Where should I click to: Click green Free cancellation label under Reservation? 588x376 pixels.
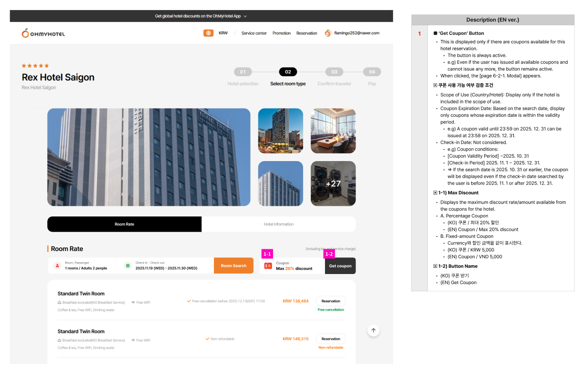pyautogui.click(x=331, y=310)
